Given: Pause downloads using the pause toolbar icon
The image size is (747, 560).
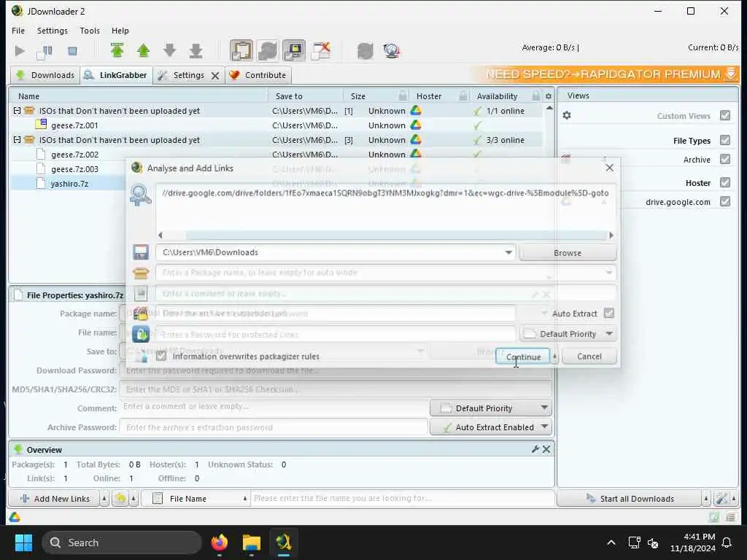Looking at the screenshot, I should 44,51.
